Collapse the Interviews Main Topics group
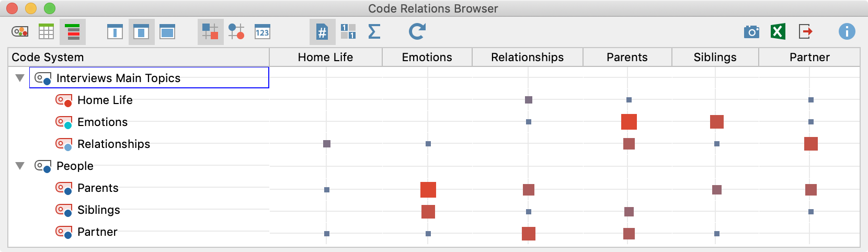Viewport: 868px width, 252px height. [20, 78]
